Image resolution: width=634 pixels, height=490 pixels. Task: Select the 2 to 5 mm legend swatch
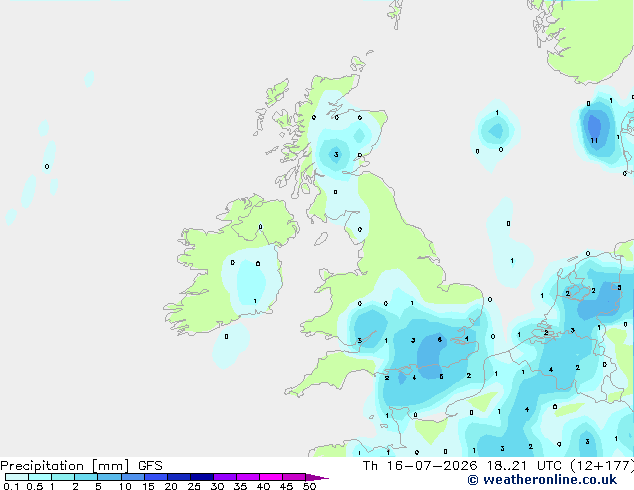tap(86, 477)
